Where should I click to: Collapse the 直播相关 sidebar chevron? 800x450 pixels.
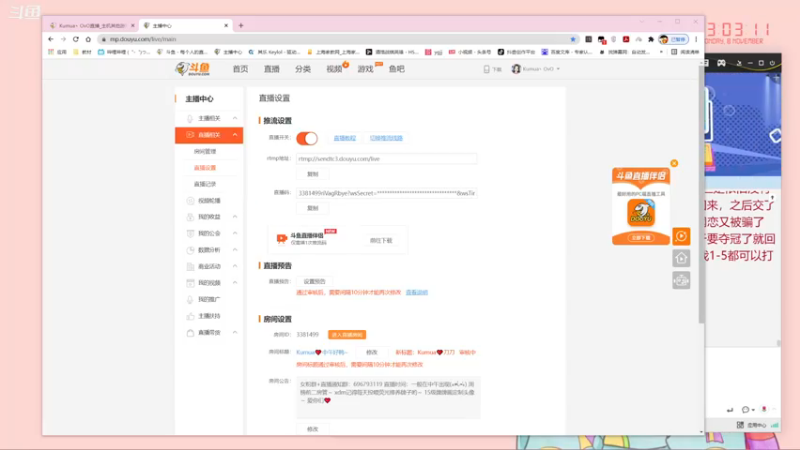pos(235,135)
